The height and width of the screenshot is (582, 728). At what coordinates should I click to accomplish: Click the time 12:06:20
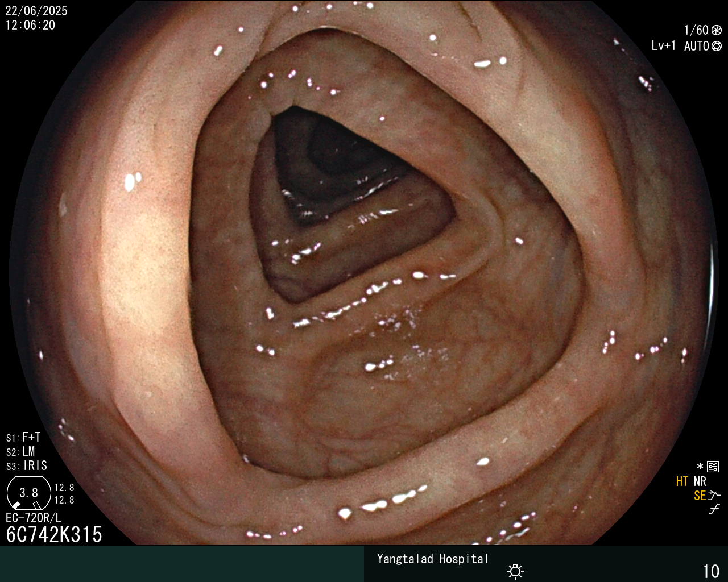coord(30,25)
